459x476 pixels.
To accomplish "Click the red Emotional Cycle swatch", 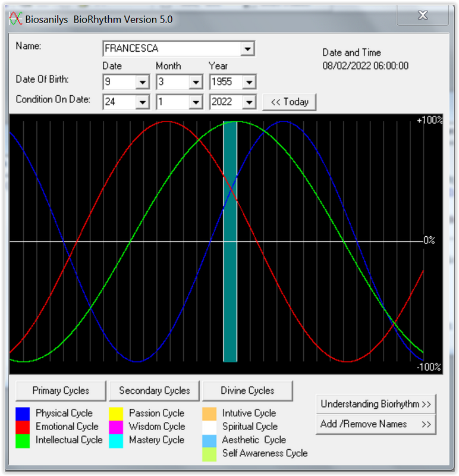I will tap(23, 427).
